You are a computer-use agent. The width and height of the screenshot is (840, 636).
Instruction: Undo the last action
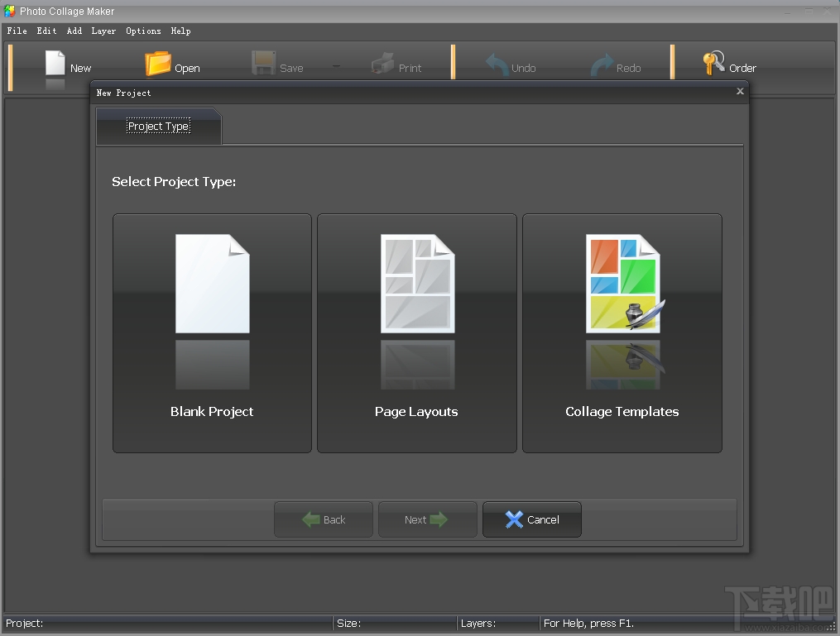tap(497, 62)
